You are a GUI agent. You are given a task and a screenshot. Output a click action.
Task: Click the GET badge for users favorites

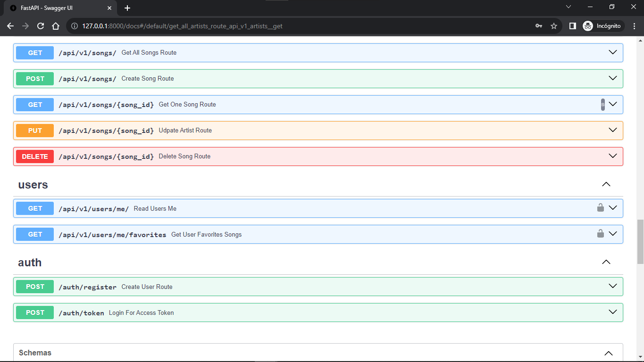pos(35,234)
